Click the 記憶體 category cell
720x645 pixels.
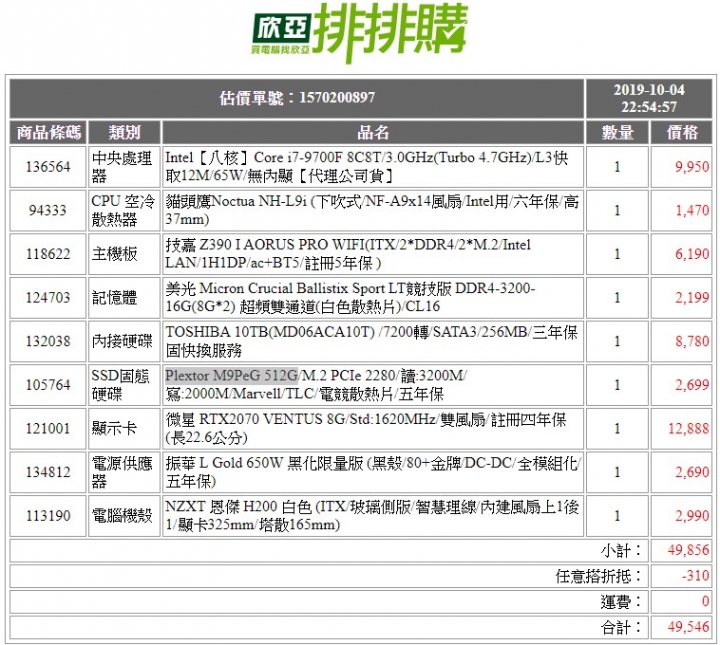[124, 297]
